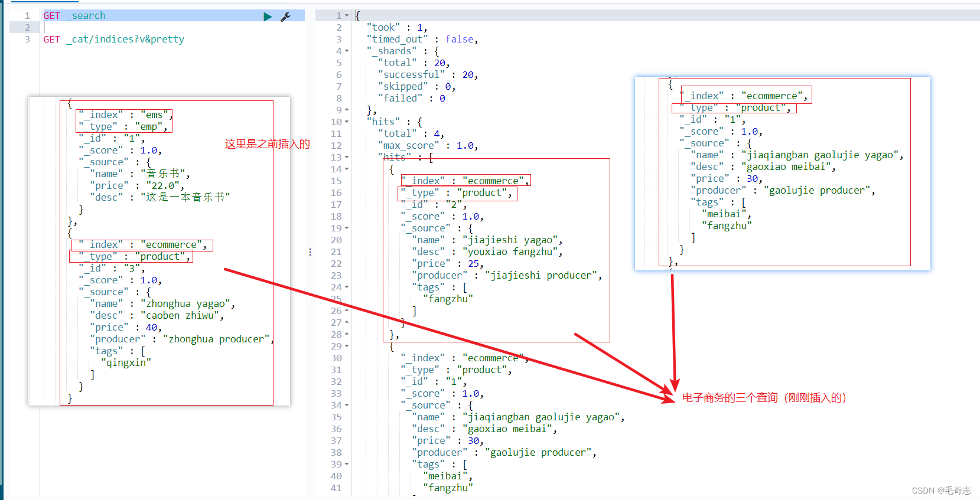This screenshot has height=500, width=980.
Task: Click the "desc" : "youxiao fangzhu" line
Action: (487, 252)
